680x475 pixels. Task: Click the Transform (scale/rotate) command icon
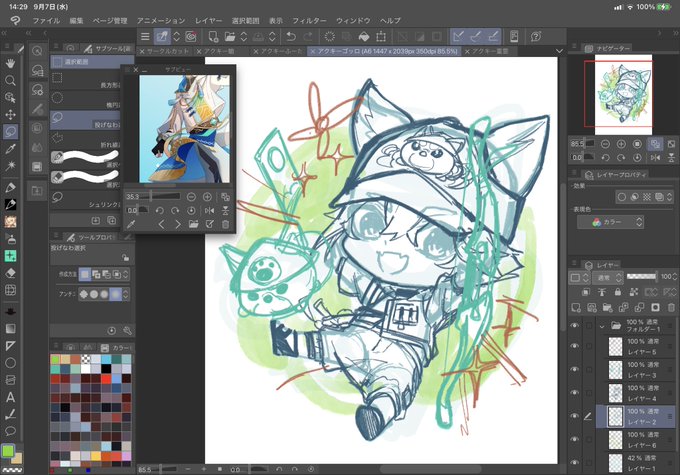click(x=381, y=37)
